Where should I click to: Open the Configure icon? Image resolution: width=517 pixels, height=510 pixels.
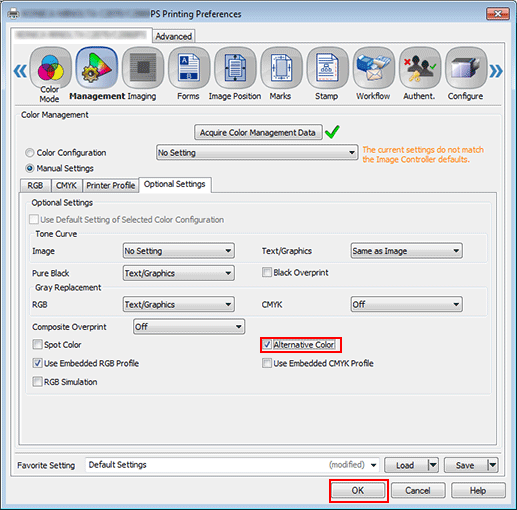pos(466,68)
